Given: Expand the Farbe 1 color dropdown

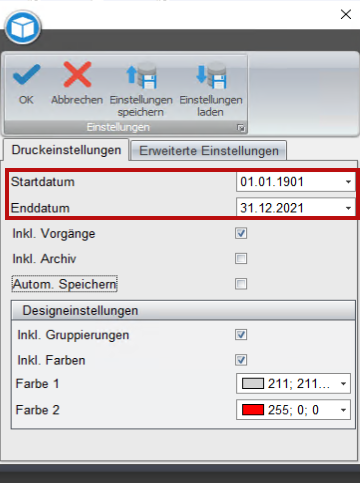Looking at the screenshot, I should click(343, 384).
